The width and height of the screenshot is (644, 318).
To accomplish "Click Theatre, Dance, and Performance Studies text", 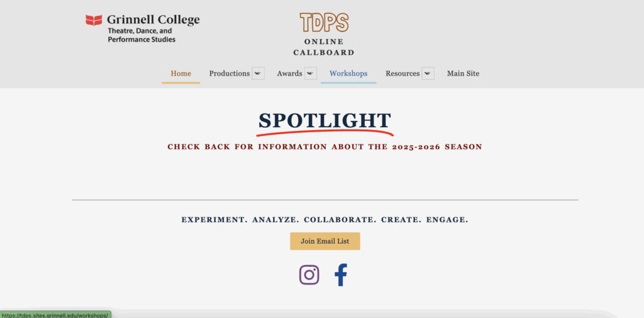I will [x=142, y=35].
